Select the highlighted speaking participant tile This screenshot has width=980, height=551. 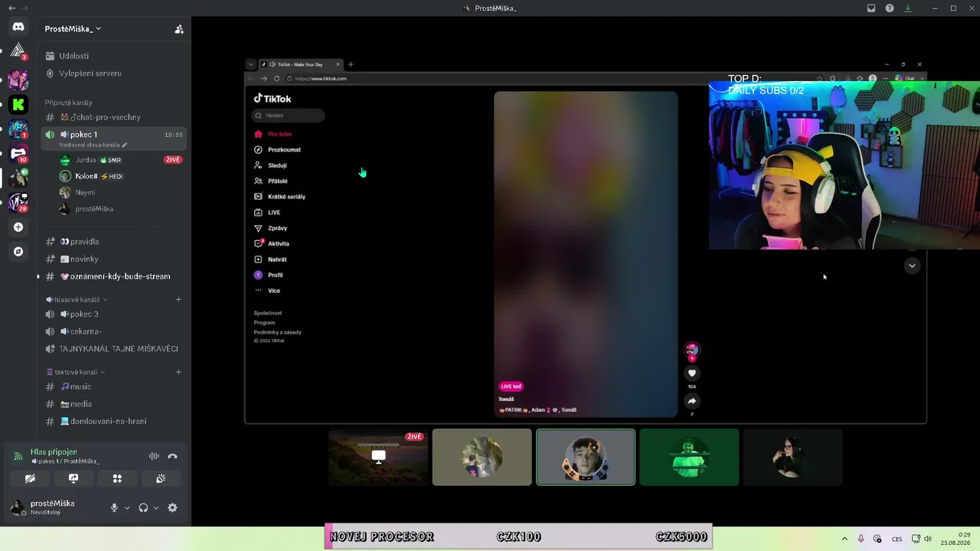pyautogui.click(x=586, y=457)
